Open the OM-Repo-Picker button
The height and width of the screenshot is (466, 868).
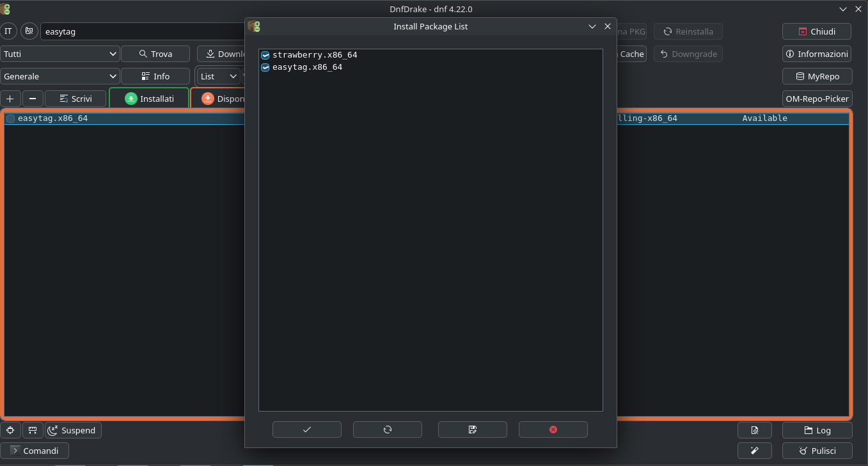(817, 99)
